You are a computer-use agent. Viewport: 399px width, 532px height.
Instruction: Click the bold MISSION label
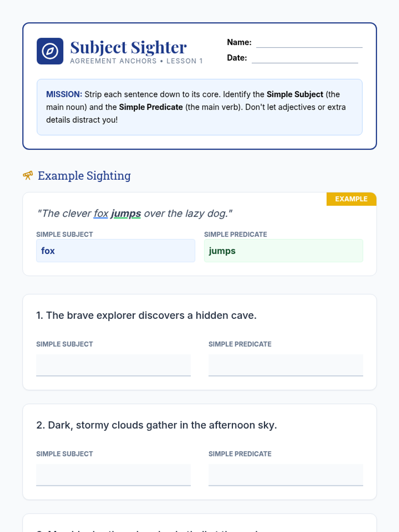pos(64,94)
